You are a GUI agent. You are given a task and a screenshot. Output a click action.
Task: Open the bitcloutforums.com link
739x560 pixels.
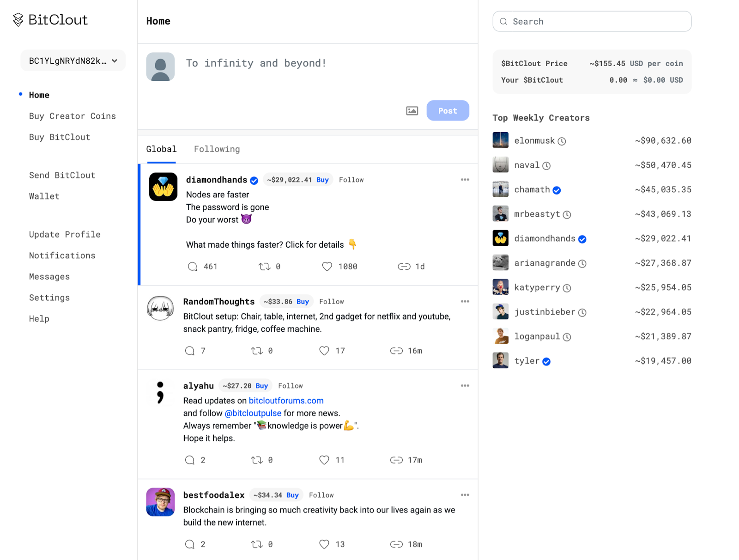(286, 401)
